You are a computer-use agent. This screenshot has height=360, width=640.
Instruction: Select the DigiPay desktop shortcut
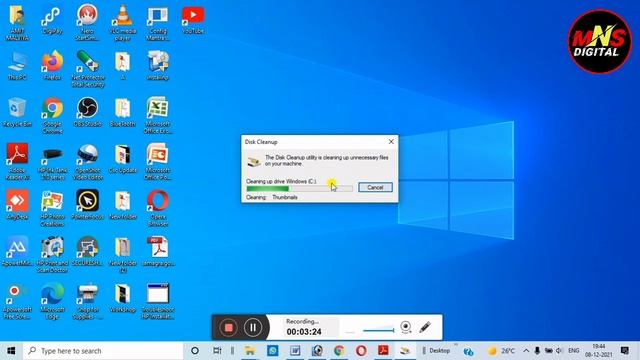point(52,19)
